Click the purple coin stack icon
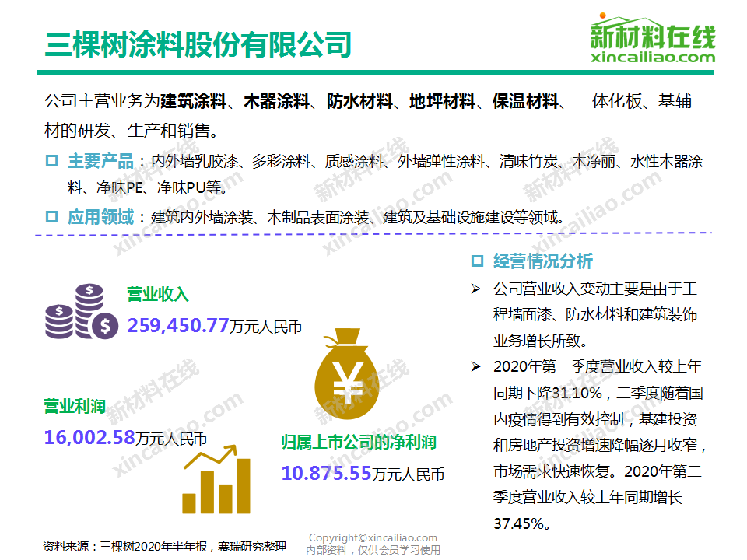747x560 pixels. pyautogui.click(x=82, y=311)
